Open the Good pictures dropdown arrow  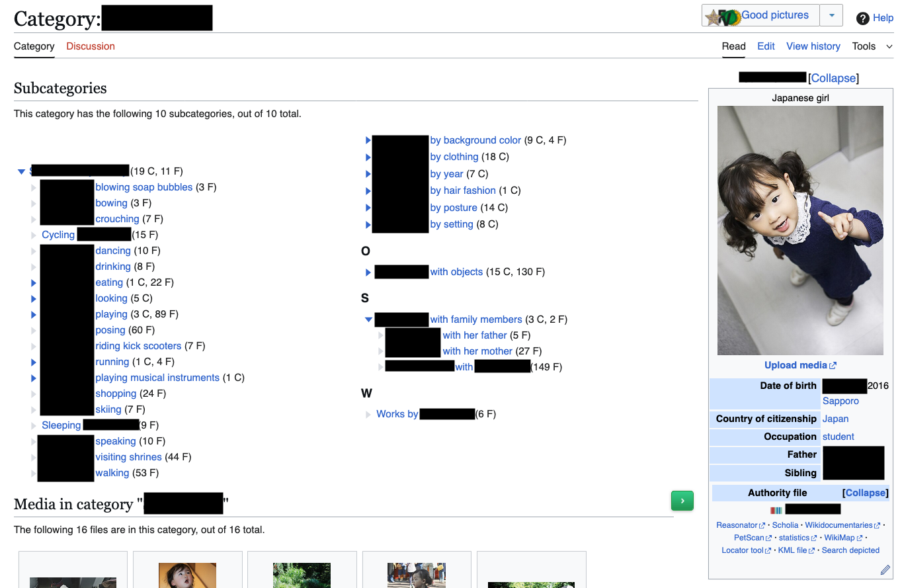pos(831,15)
